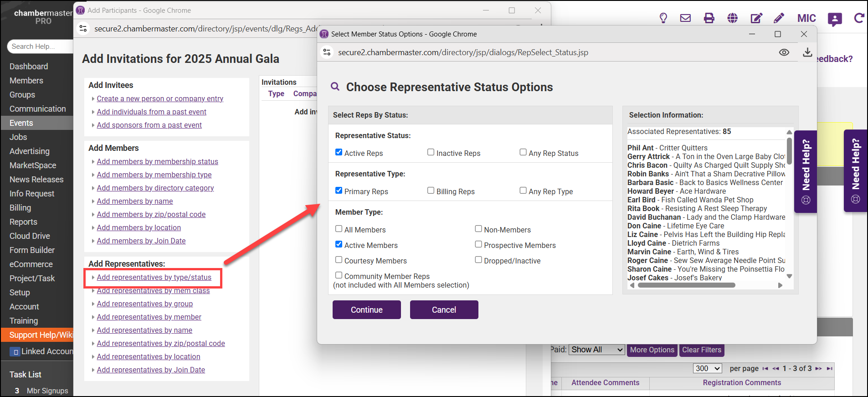868x397 pixels.
Task: Go to Billing in the sidebar menu
Action: coord(21,208)
